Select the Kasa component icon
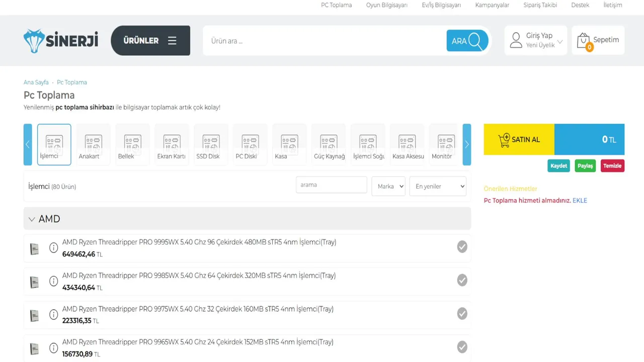The image size is (644, 362). 290,145
